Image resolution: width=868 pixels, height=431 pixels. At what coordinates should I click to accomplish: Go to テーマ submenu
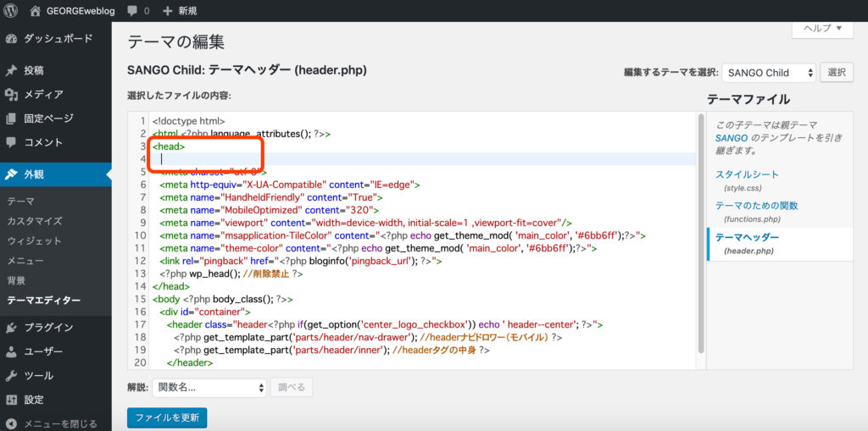[x=20, y=202]
